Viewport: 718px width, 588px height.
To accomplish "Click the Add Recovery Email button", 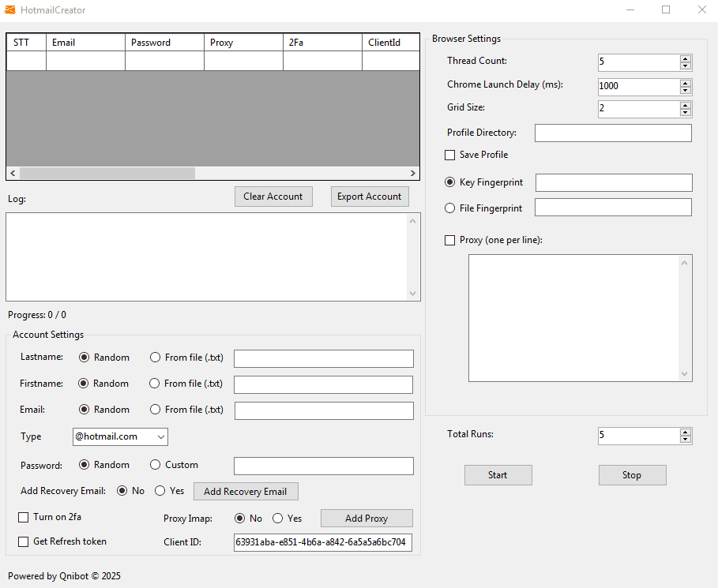I will 246,492.
